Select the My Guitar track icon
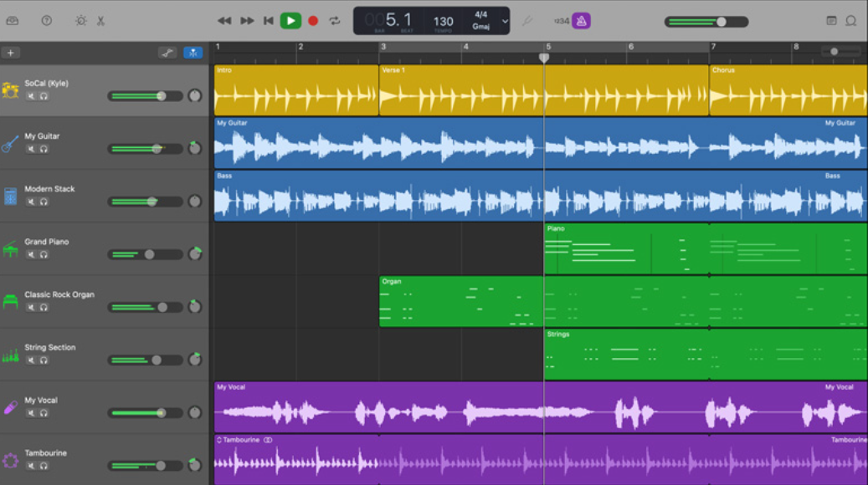The height and width of the screenshot is (485, 868). coord(11,143)
